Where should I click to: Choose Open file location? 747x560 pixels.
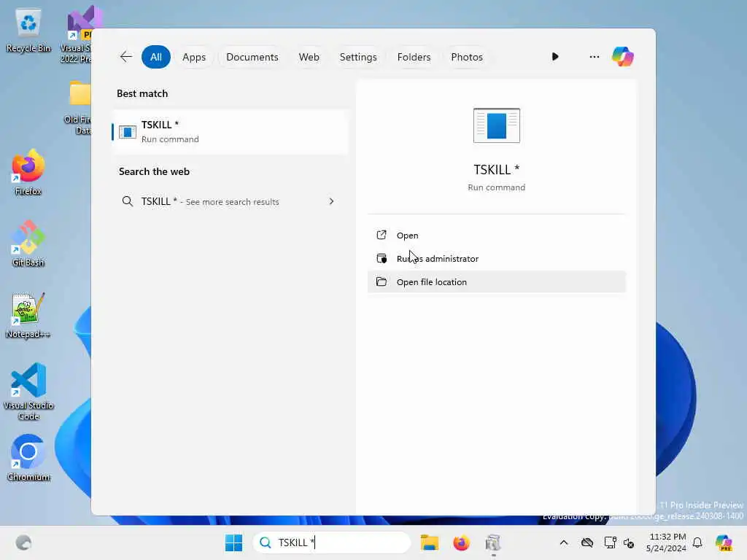pos(496,282)
